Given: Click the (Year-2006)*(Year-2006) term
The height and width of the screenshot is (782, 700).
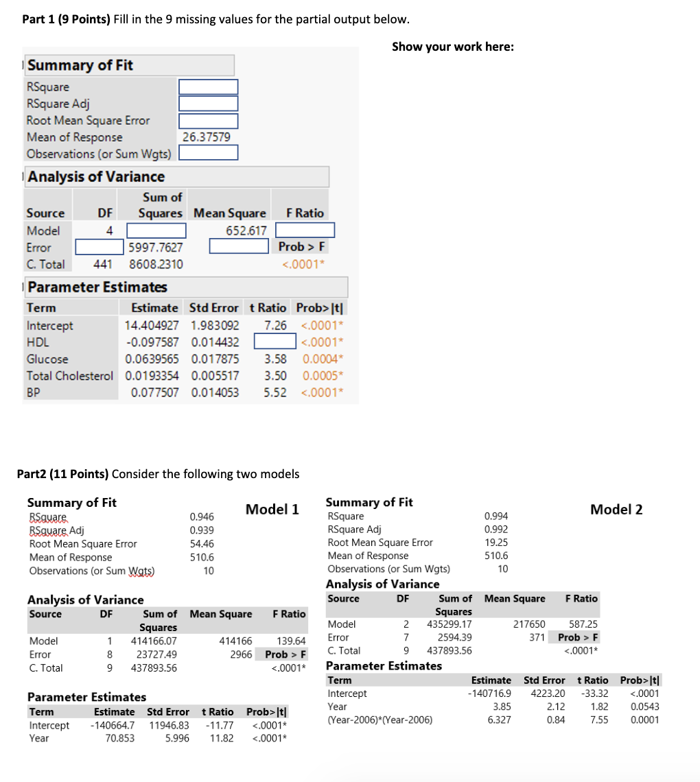Looking at the screenshot, I should [380, 720].
